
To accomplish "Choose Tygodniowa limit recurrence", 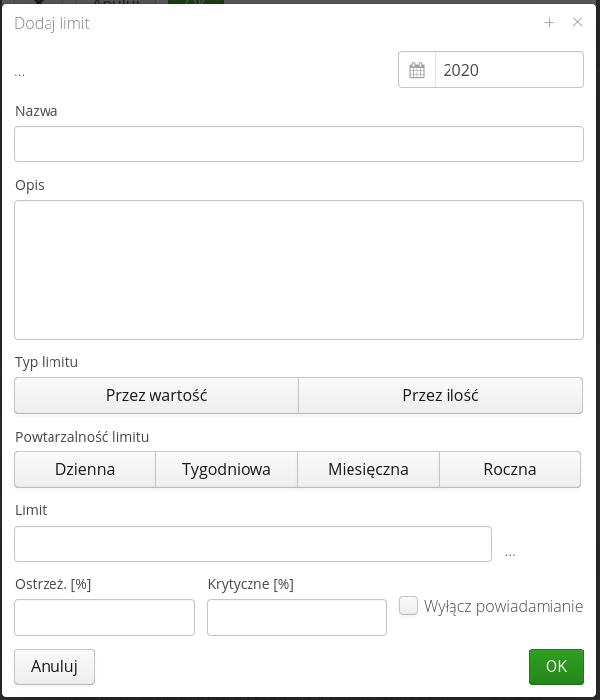I will (227, 469).
